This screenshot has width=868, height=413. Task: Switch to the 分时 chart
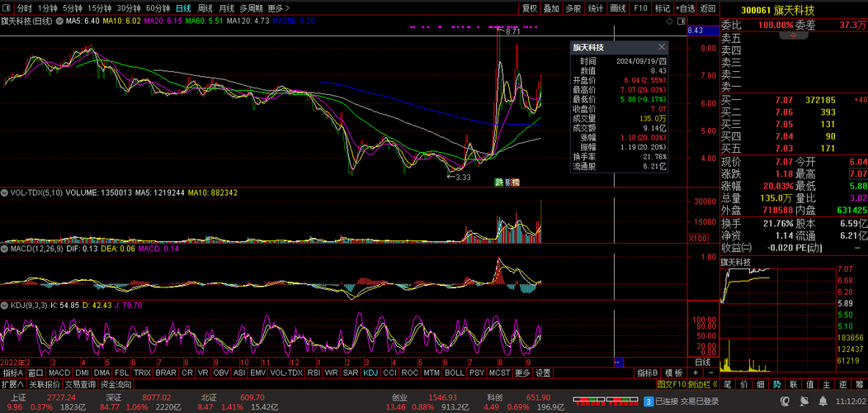coord(24,8)
